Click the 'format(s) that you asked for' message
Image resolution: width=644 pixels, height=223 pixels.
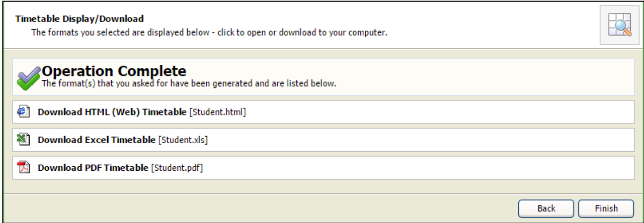189,83
